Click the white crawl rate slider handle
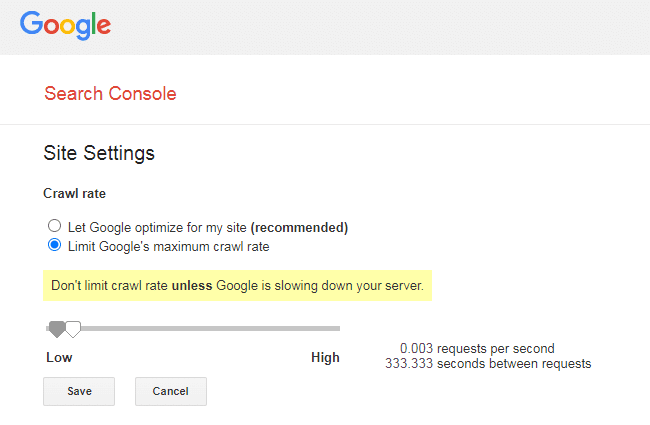The height and width of the screenshot is (425, 650). (x=73, y=328)
